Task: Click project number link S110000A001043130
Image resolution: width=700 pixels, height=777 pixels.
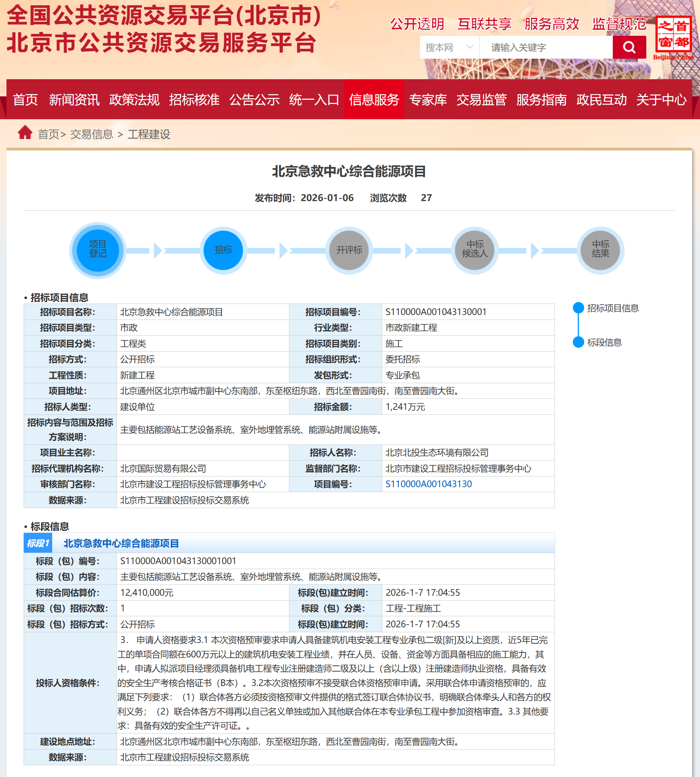Action: pyautogui.click(x=428, y=484)
